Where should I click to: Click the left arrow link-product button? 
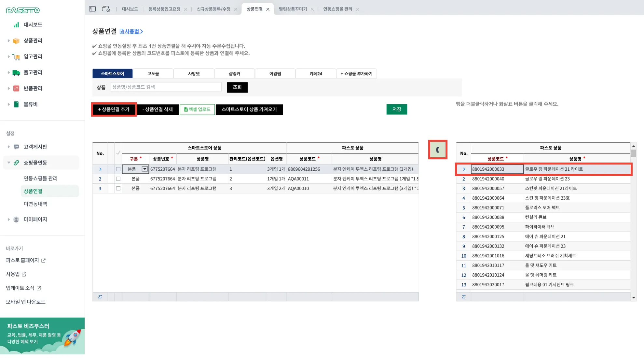tap(437, 150)
